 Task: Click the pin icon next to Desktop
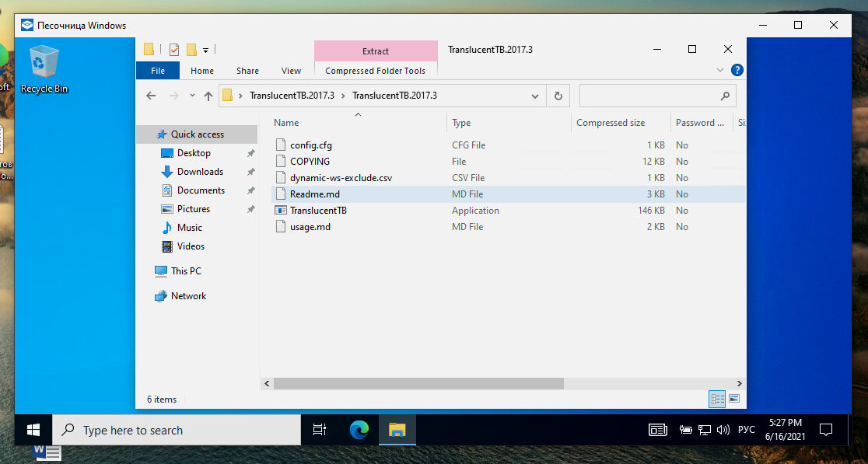click(250, 153)
